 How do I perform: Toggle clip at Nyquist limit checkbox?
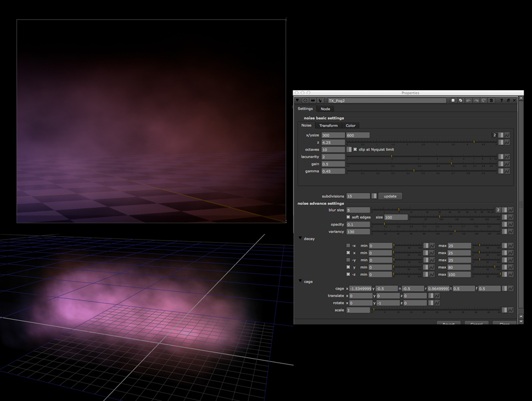click(355, 149)
